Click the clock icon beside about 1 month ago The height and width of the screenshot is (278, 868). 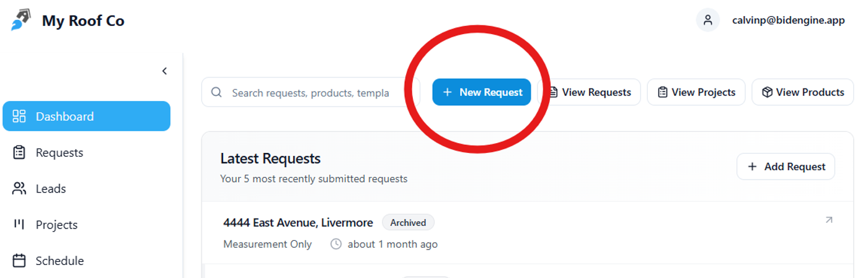click(336, 244)
